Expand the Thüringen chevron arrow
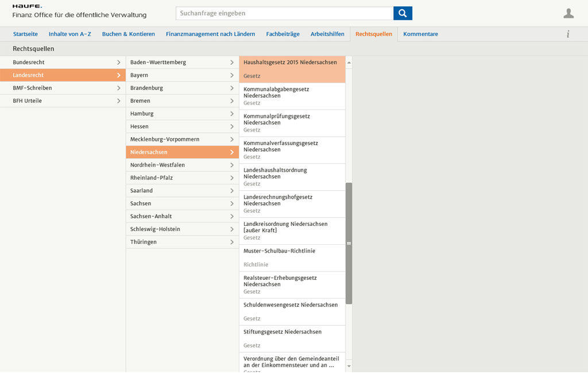 (x=232, y=242)
